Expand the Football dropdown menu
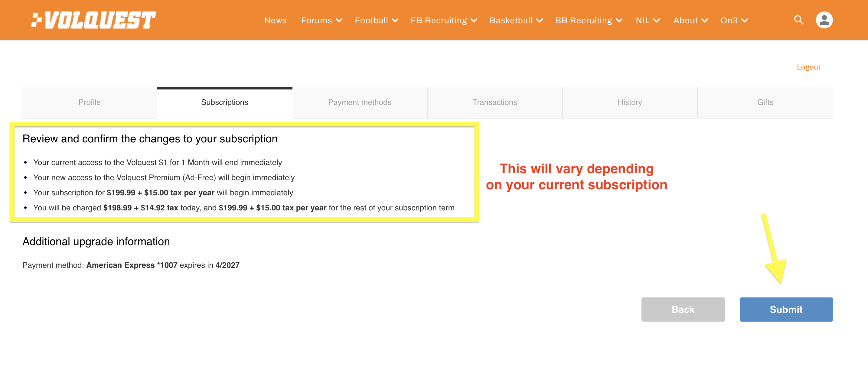This screenshot has width=868, height=373. coord(376,21)
